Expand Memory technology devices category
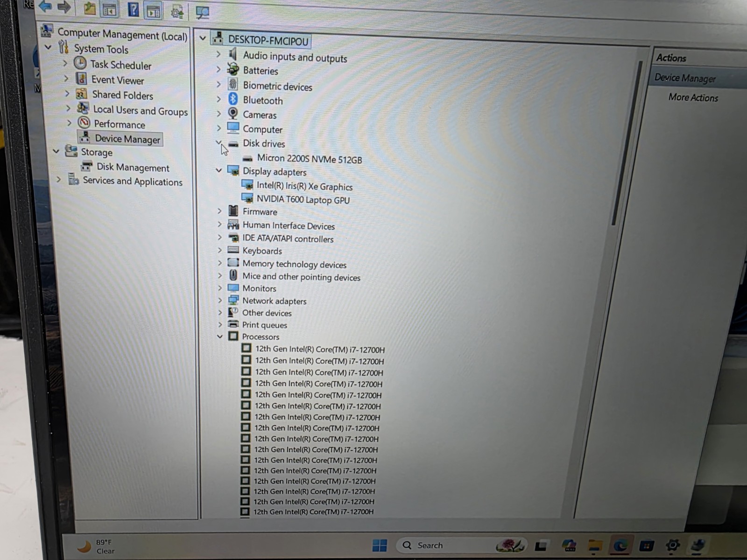The image size is (747, 560). [x=220, y=263]
